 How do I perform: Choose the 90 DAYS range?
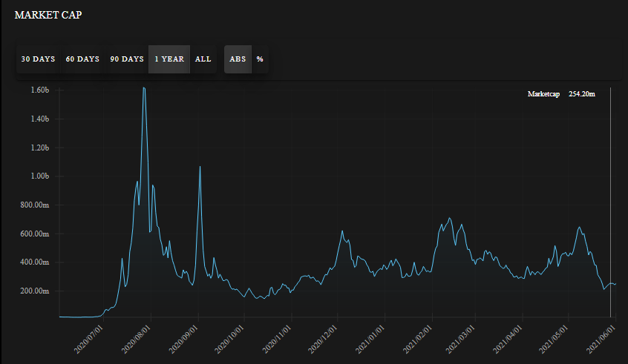(x=126, y=59)
